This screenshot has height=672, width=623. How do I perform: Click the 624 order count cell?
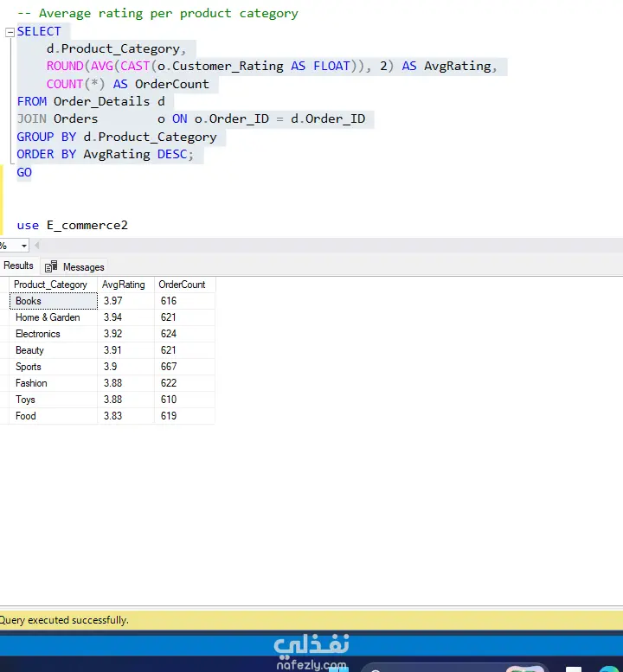click(184, 334)
